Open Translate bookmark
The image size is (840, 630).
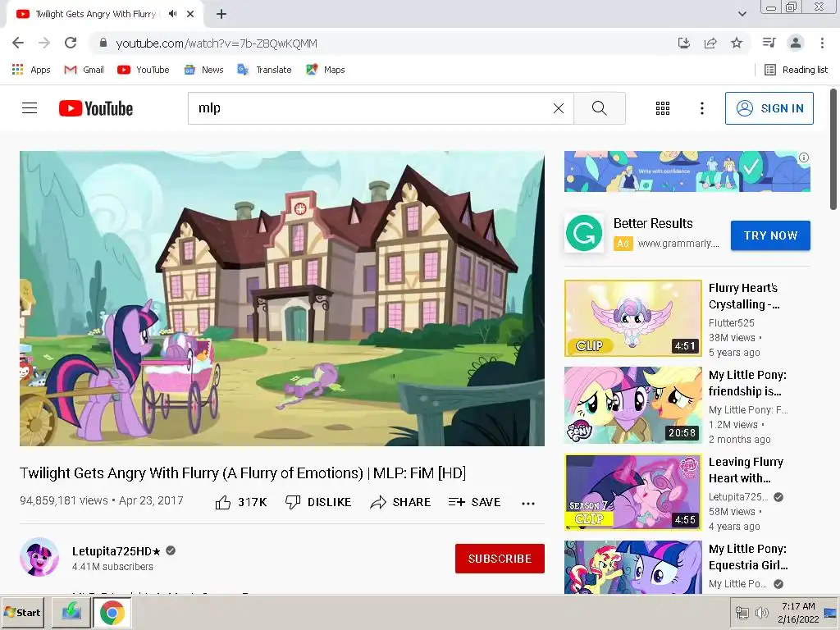264,70
